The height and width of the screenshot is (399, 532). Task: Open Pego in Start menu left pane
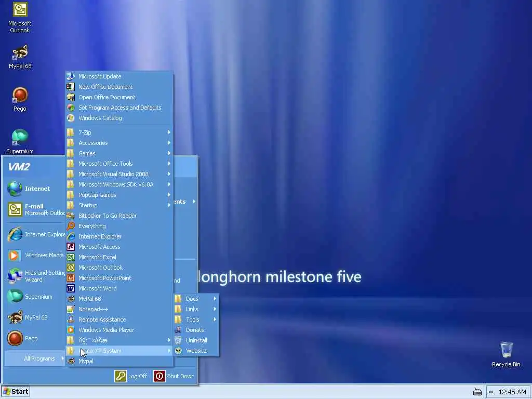click(x=35, y=338)
